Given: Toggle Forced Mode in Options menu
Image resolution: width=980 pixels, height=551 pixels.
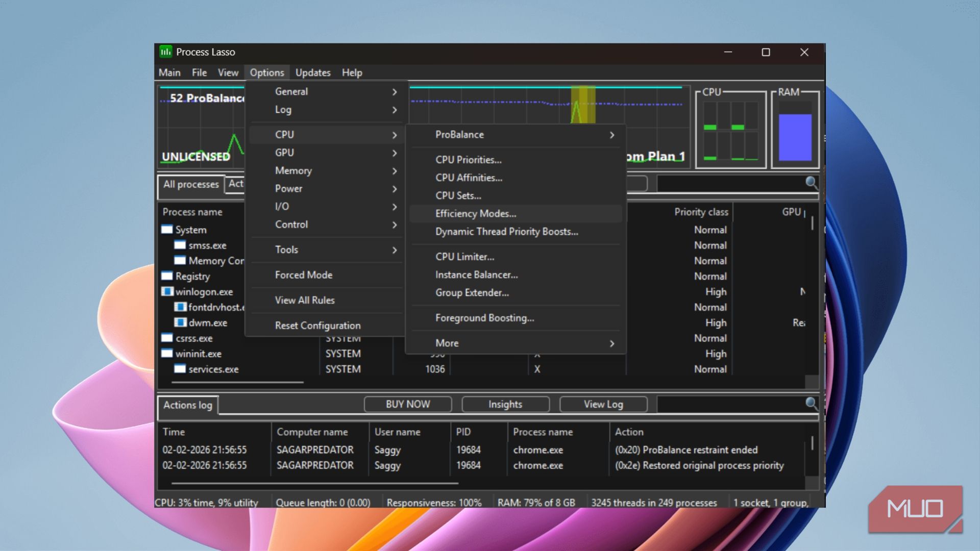Looking at the screenshot, I should click(327, 274).
